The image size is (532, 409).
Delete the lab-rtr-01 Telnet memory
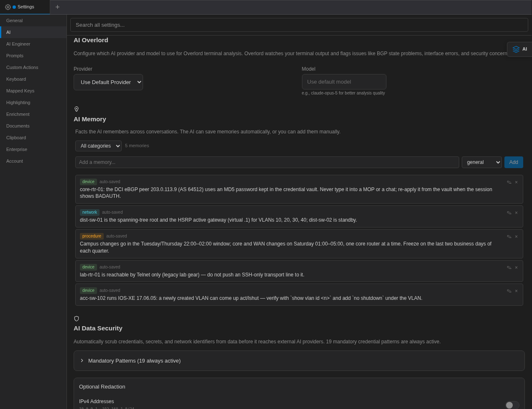[x=516, y=268]
